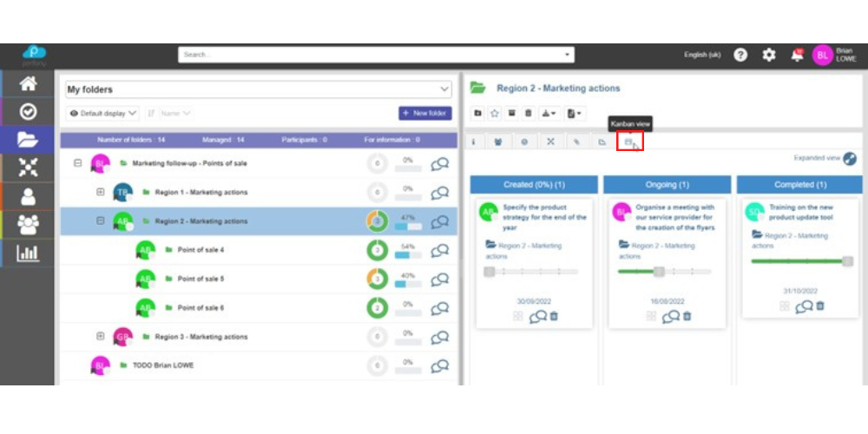Click the Home icon in the sidebar
Viewport: 868px width, 434px height.
point(28,83)
